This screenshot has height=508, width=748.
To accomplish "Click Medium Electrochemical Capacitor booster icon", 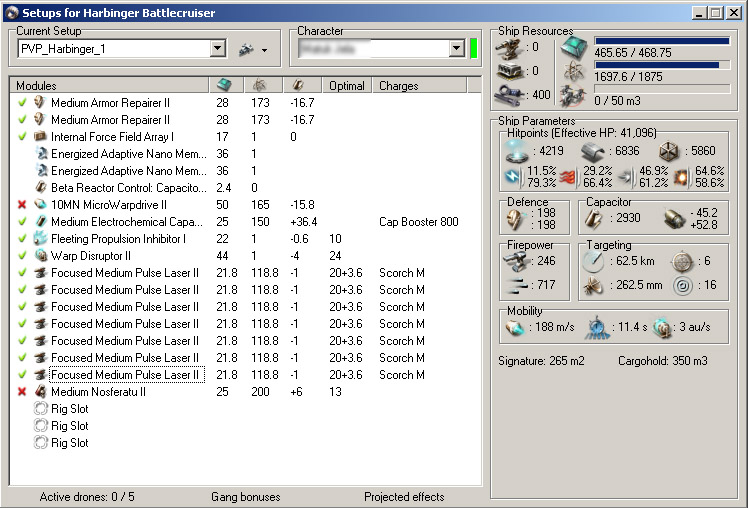I will [x=41, y=221].
